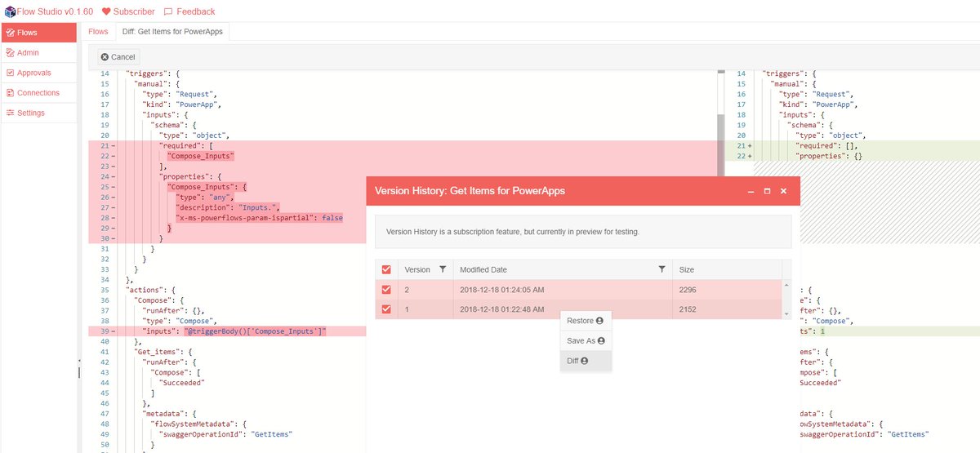Uncheck the version 1 row checkbox
Image resolution: width=980 pixels, height=453 pixels.
[386, 309]
